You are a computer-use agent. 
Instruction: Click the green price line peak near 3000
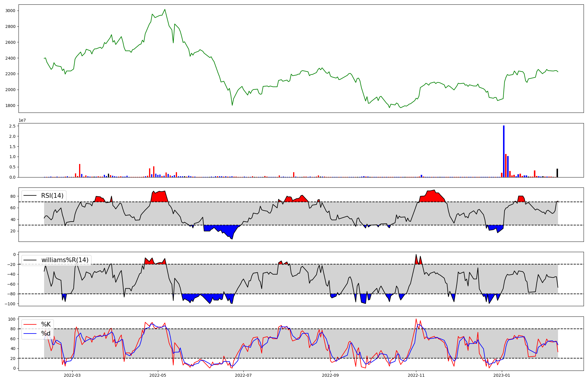(165, 10)
